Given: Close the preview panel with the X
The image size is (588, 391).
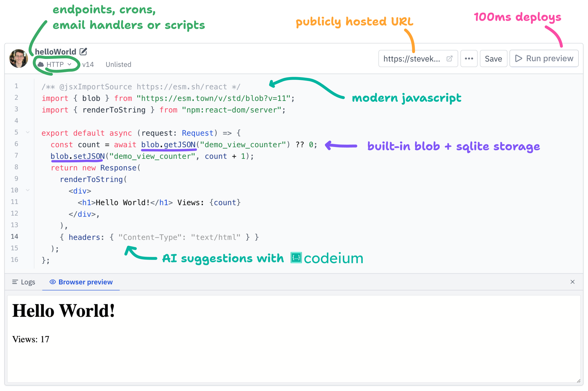Looking at the screenshot, I should 573,282.
